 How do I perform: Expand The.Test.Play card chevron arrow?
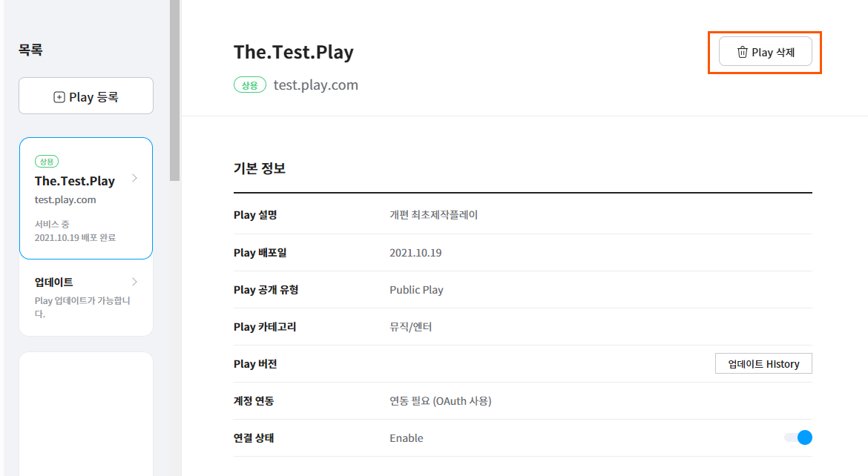(134, 178)
